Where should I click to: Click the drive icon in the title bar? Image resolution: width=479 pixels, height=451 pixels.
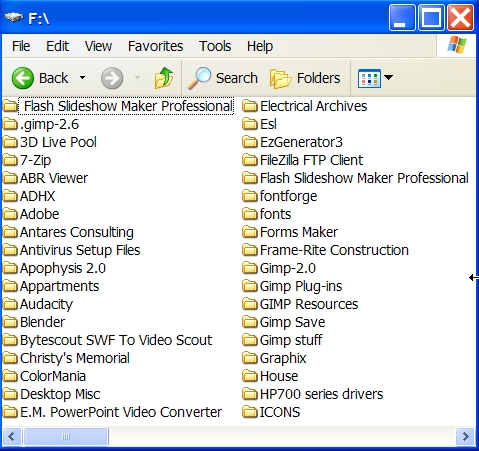click(14, 17)
